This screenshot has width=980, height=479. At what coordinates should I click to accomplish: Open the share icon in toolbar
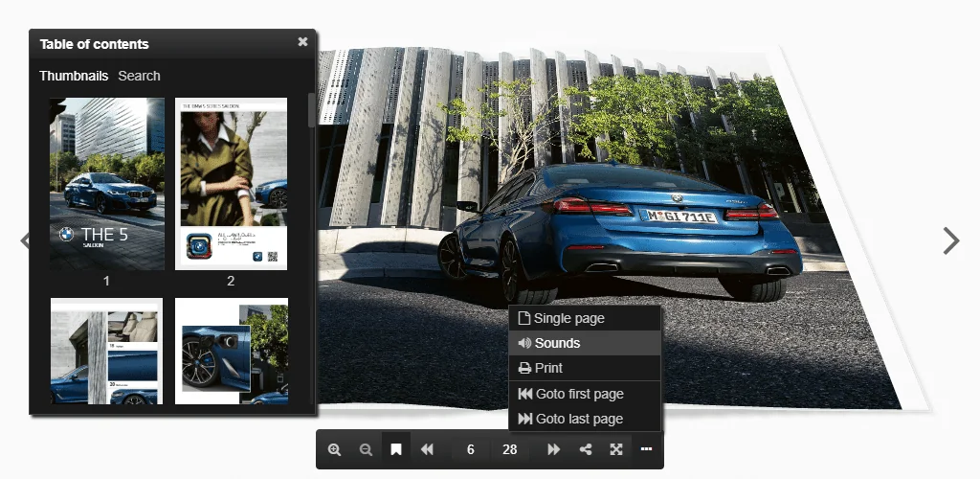click(x=585, y=449)
